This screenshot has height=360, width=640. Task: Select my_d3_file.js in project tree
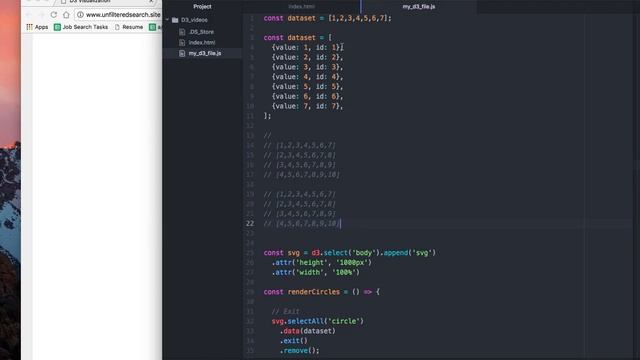click(205, 53)
